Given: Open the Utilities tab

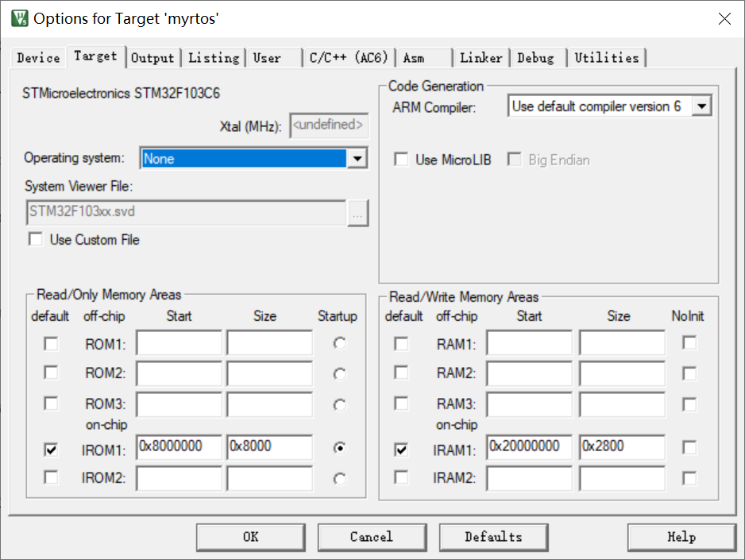Looking at the screenshot, I should tap(607, 58).
